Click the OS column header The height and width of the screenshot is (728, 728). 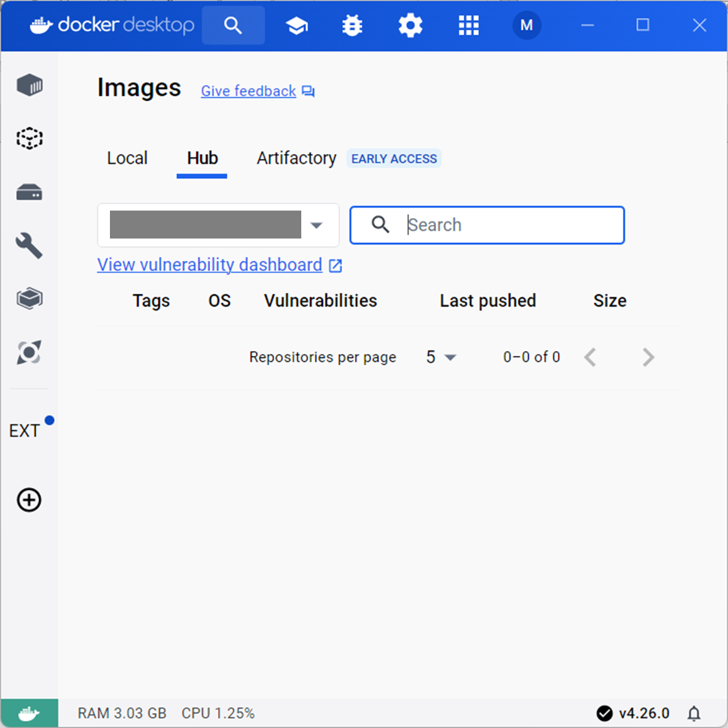click(220, 301)
